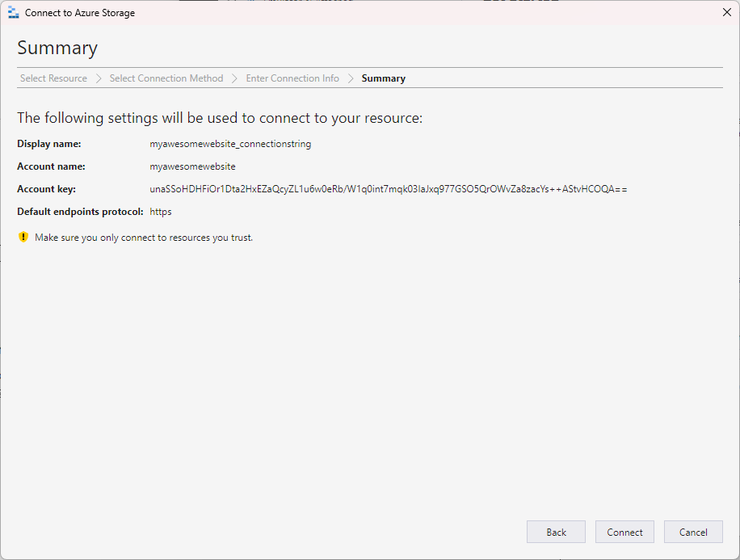The height and width of the screenshot is (560, 740).
Task: Select the bold Summary breadcrumb step
Action: click(383, 78)
